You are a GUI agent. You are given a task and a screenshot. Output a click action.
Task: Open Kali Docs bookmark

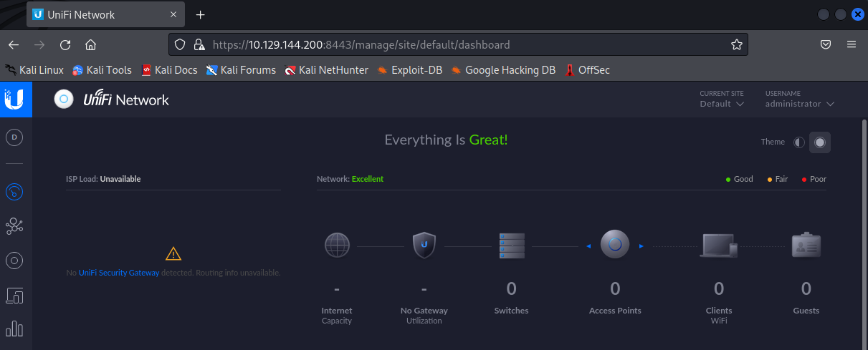[x=169, y=70]
